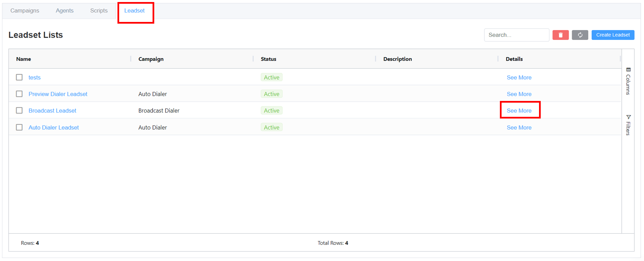
Task: Mark the Auto Dialer Leadset checkbox
Action: pyautogui.click(x=19, y=127)
